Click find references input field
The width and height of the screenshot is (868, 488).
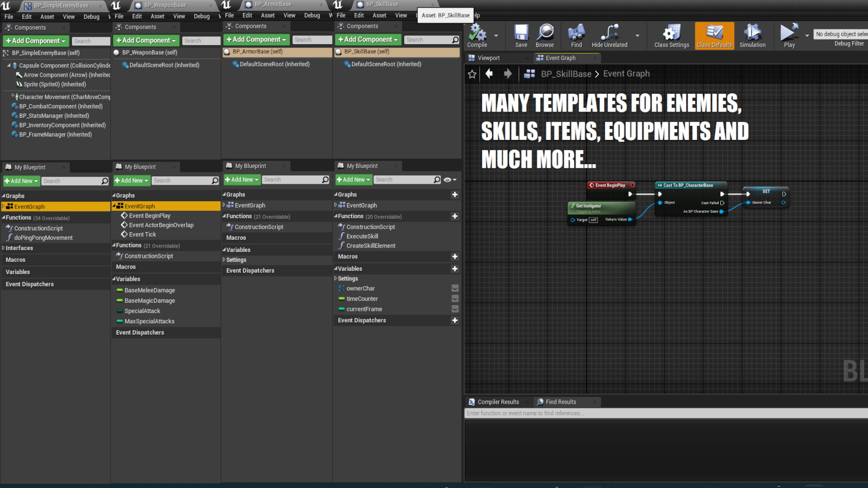[666, 413]
